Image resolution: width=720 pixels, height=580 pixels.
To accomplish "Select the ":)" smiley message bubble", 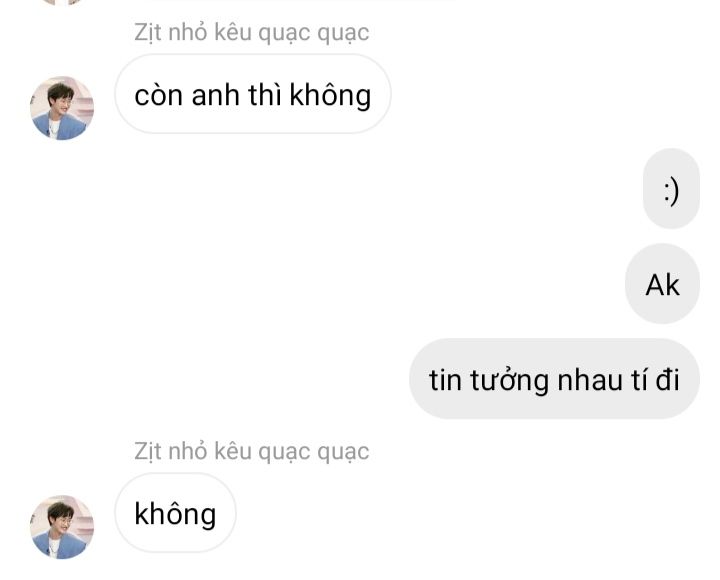I will click(671, 188).
